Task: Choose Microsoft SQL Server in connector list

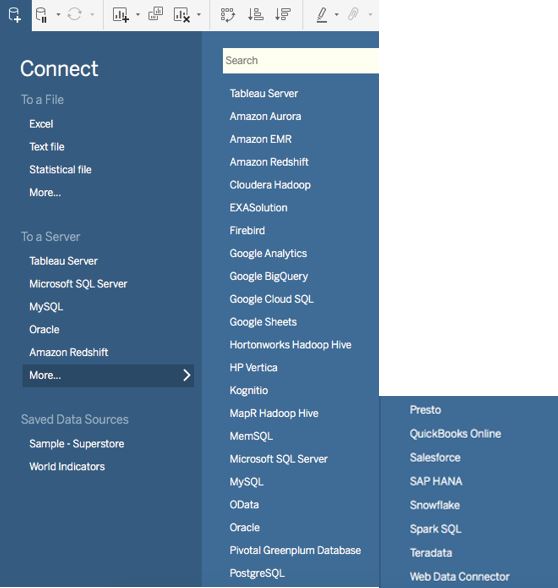Action: 279,459
